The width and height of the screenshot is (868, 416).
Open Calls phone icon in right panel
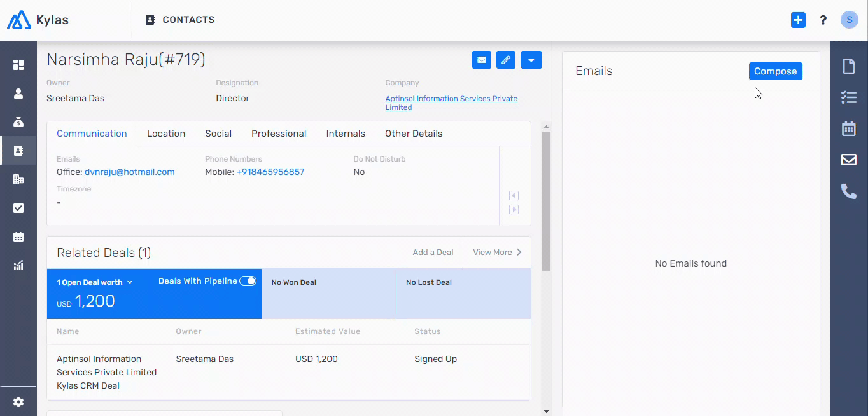849,191
